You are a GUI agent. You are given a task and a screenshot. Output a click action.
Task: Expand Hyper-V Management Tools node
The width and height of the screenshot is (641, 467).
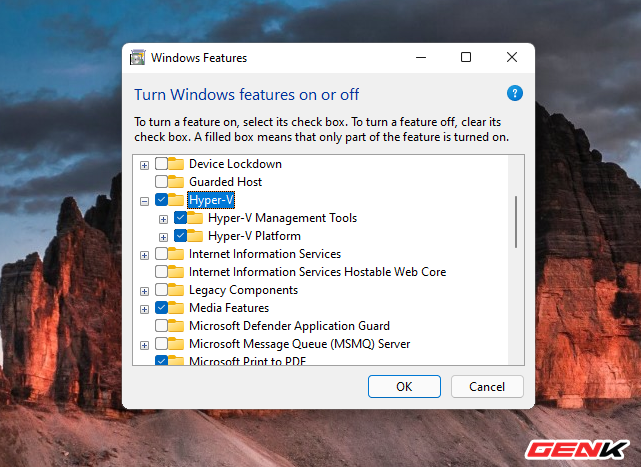(163, 219)
